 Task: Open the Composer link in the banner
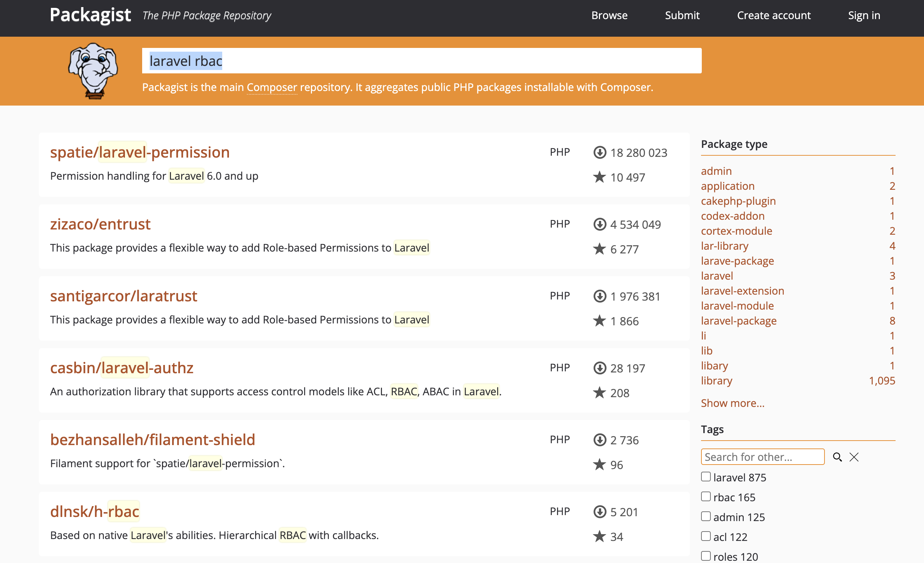point(272,87)
